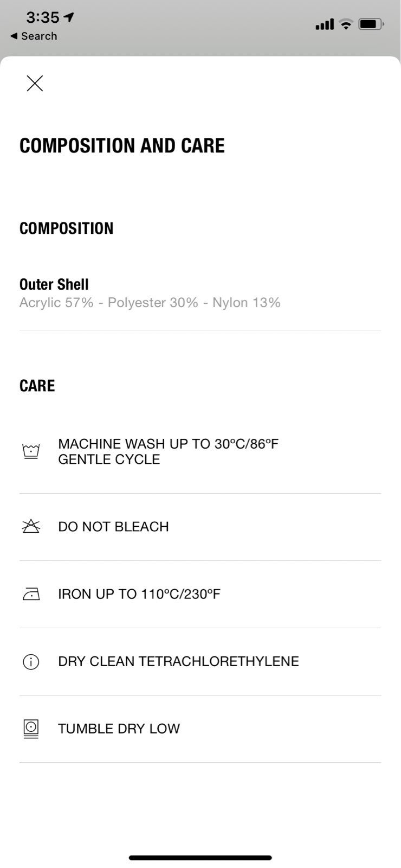401x868 pixels.
Task: Tap the Wi-Fi status icon
Action: click(x=346, y=24)
